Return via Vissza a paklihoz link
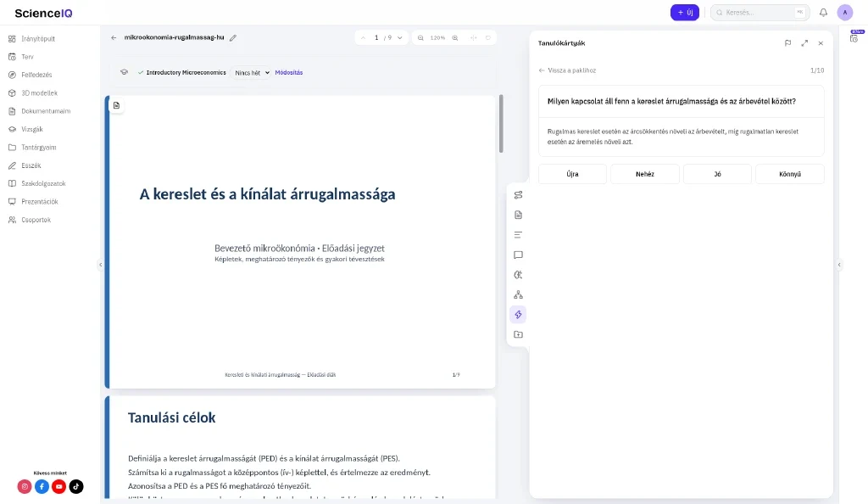Screen dimensions: 868x504 click(567, 70)
